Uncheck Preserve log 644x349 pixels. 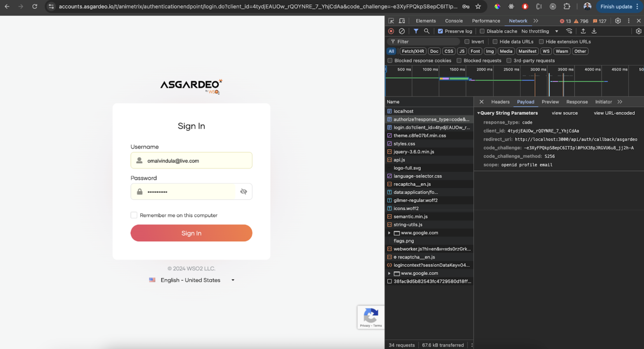click(x=440, y=31)
